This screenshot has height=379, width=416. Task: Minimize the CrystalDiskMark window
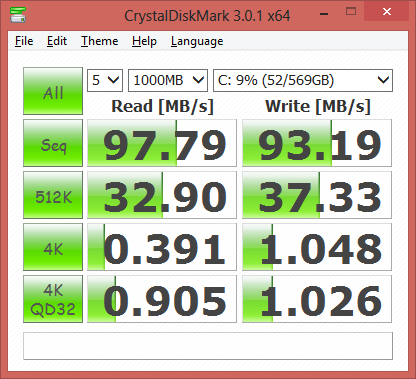pyautogui.click(x=324, y=13)
